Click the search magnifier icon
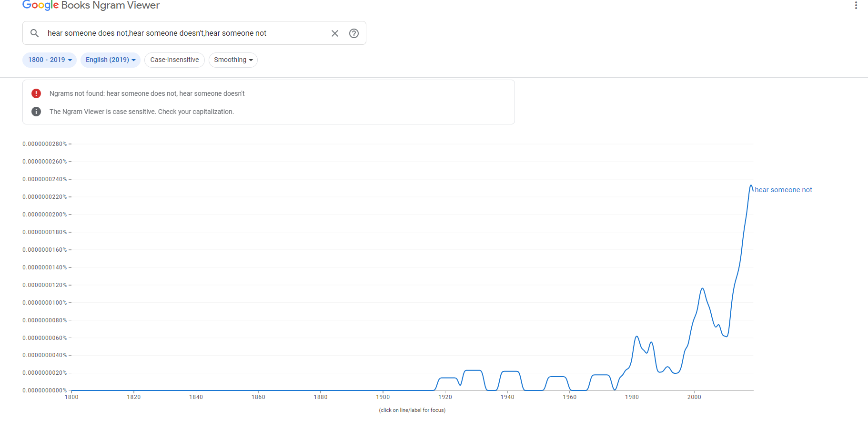This screenshot has width=868, height=421. click(34, 33)
